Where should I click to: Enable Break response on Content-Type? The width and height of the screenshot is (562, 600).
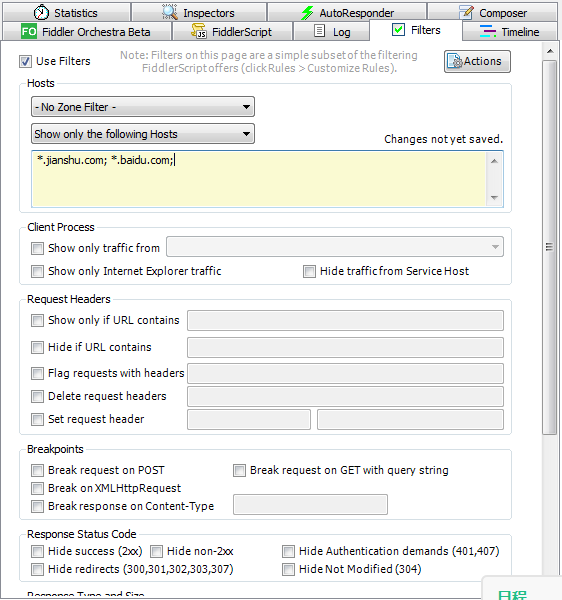pyautogui.click(x=37, y=506)
